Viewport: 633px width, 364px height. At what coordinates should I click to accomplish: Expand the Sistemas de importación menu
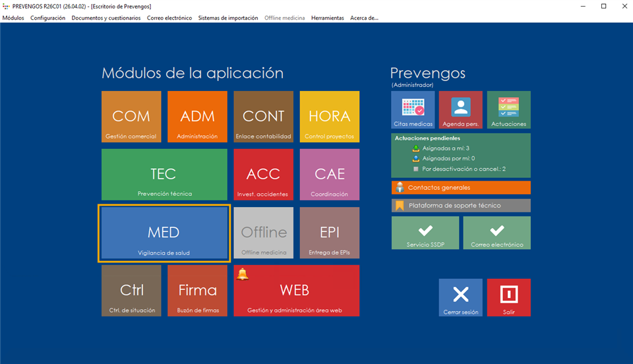coord(228,18)
